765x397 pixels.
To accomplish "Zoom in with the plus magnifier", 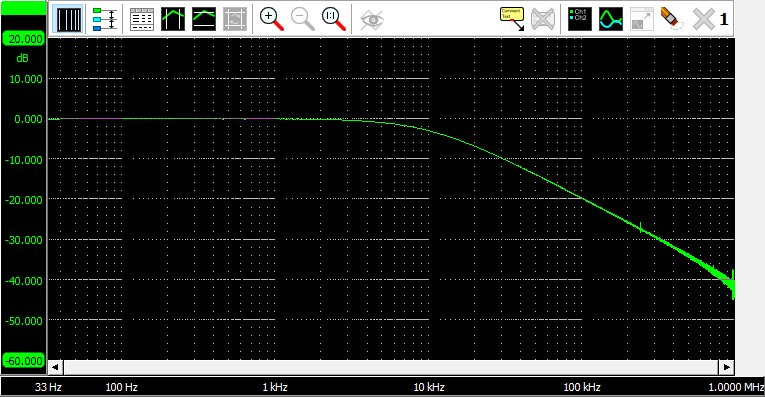I will [x=271, y=20].
